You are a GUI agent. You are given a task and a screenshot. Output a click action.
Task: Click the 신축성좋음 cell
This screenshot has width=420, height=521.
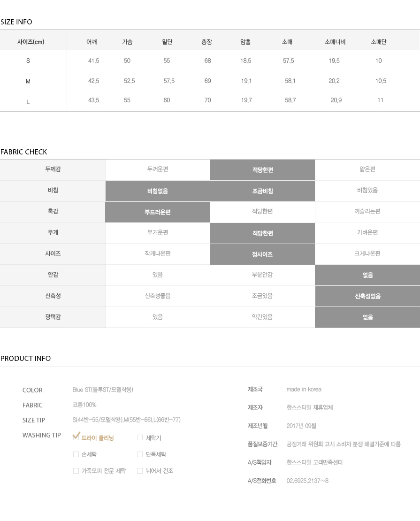click(x=158, y=296)
